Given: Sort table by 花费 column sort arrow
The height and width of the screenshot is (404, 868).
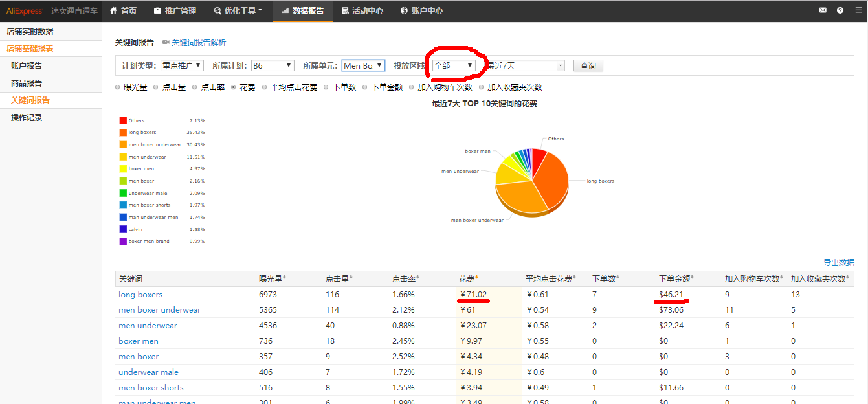Looking at the screenshot, I should click(477, 278).
